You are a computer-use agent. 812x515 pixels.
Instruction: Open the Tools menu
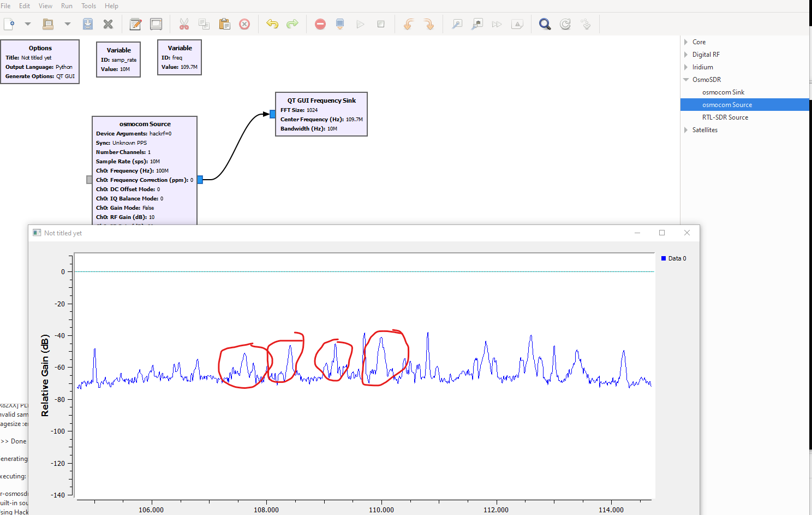point(88,6)
